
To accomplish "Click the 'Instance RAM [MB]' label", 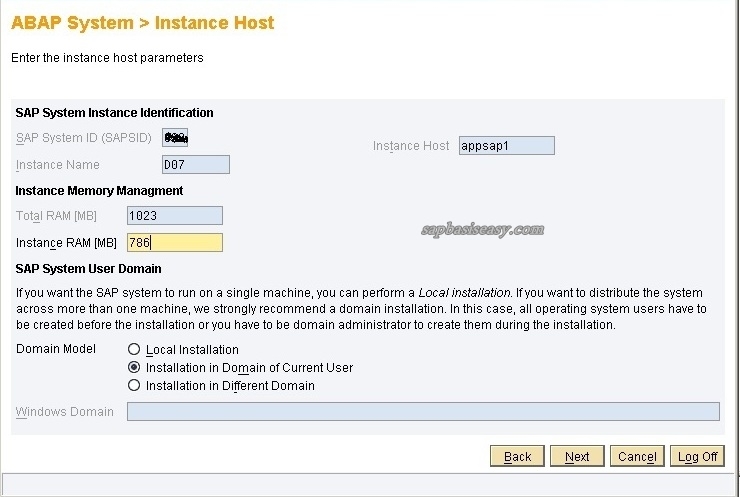I will (x=66, y=243).
